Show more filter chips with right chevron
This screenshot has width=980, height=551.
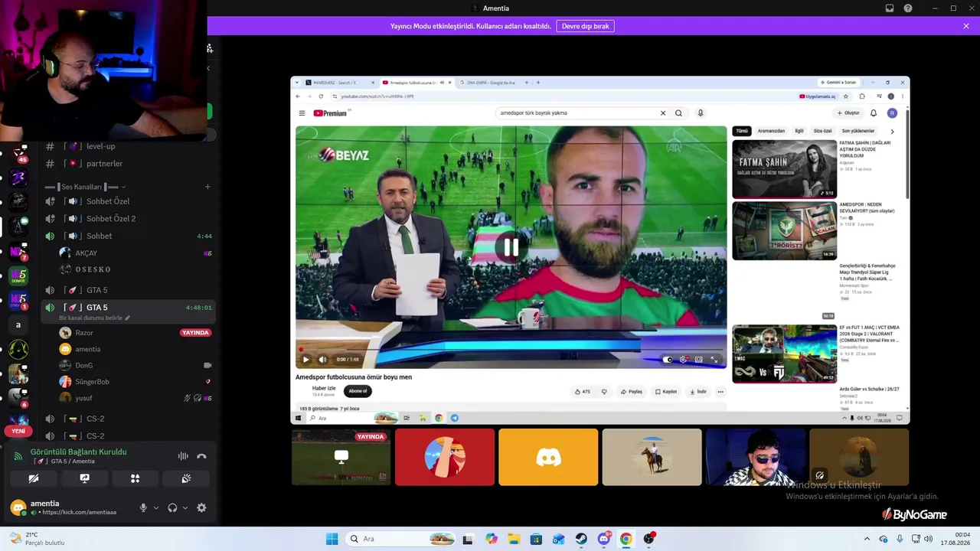[x=892, y=132]
